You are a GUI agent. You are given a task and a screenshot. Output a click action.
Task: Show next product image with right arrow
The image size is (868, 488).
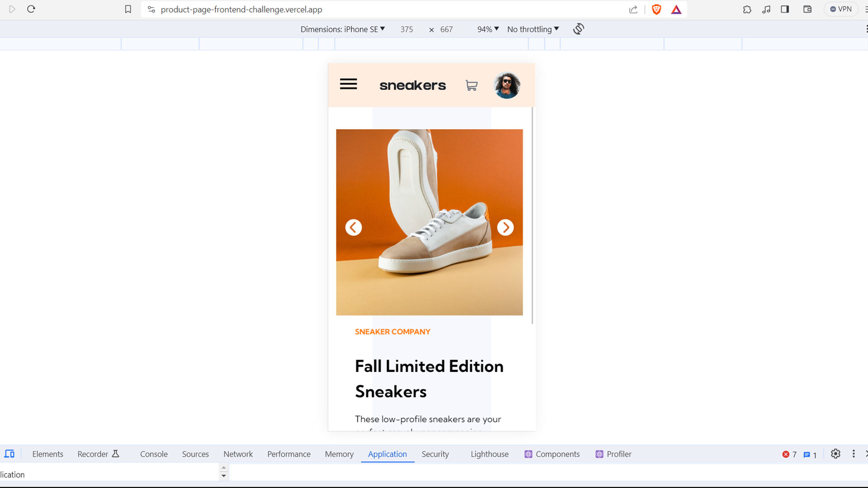[x=505, y=227]
